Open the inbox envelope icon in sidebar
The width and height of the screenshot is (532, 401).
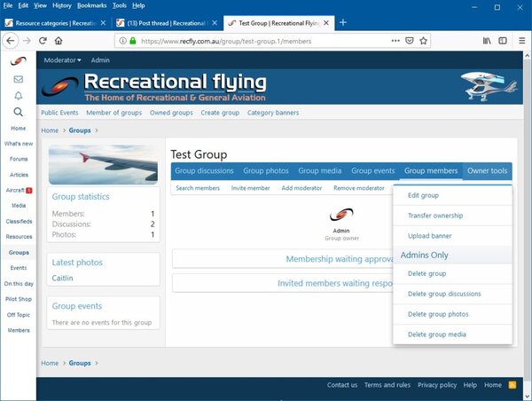[x=18, y=79]
